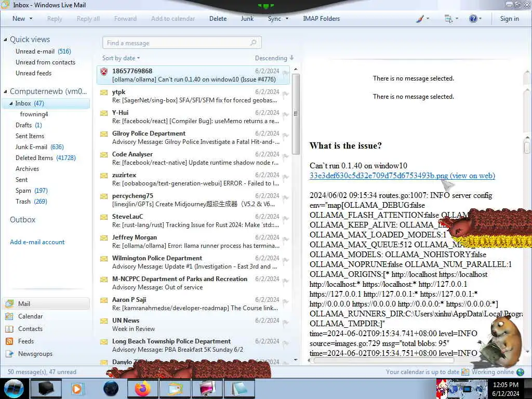This screenshot has width=532, height=399.
Task: Click Wilmington Police Department envelope icon
Action: (104, 259)
